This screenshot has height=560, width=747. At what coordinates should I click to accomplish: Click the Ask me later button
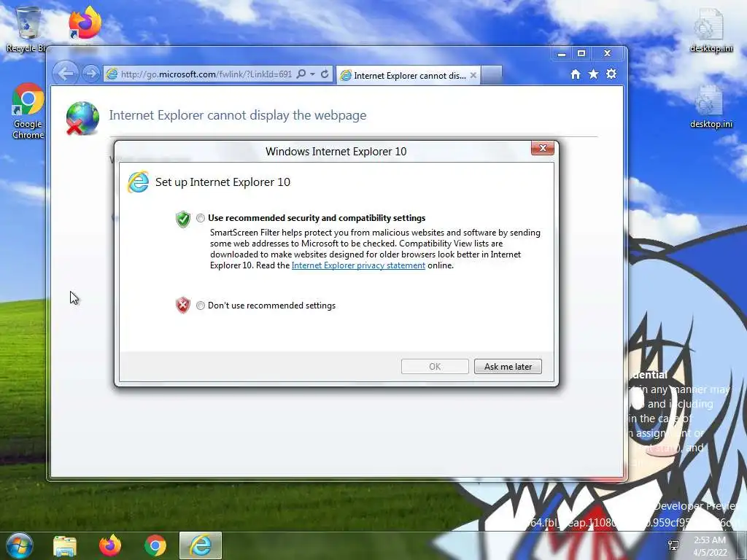(508, 367)
